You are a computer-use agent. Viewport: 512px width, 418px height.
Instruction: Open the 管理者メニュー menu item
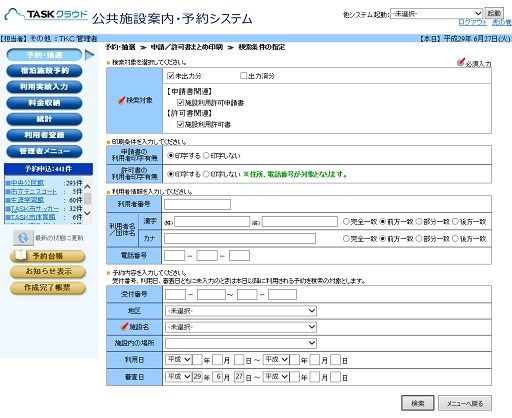tap(44, 151)
